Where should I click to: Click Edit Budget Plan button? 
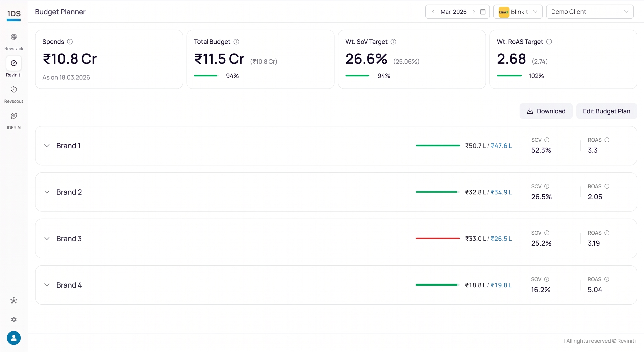coord(606,111)
